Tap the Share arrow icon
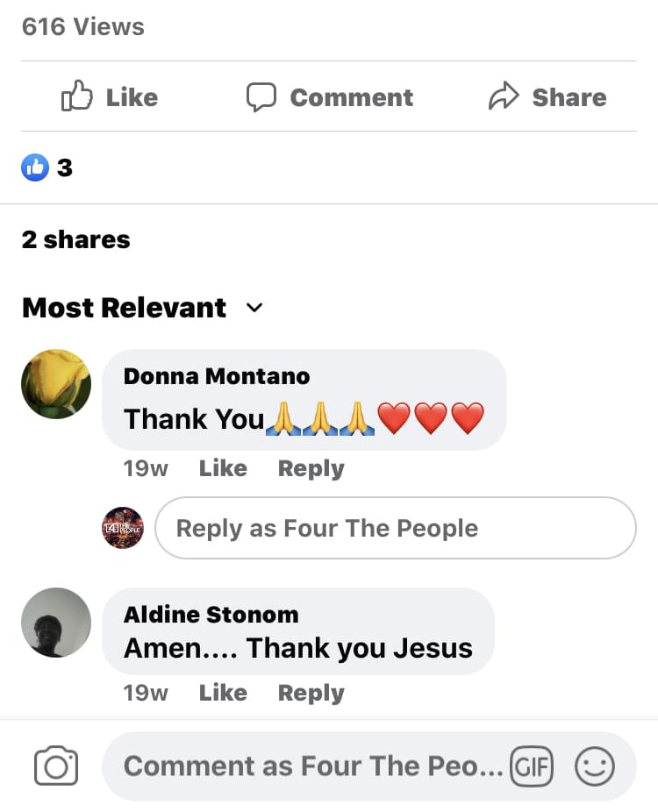 pyautogui.click(x=504, y=96)
